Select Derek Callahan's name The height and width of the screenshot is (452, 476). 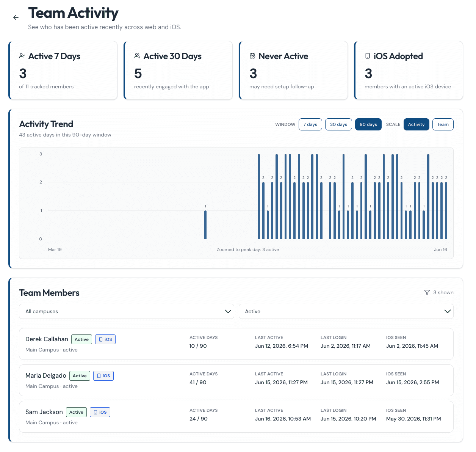[x=47, y=339]
